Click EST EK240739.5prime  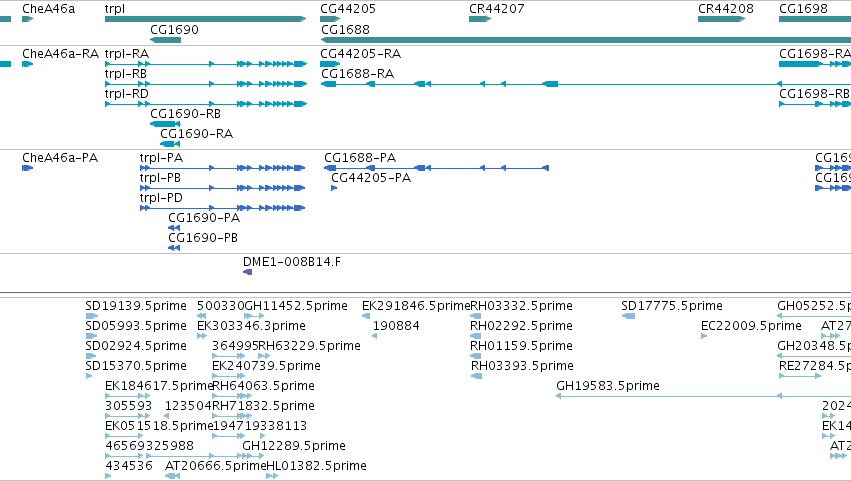point(266,366)
